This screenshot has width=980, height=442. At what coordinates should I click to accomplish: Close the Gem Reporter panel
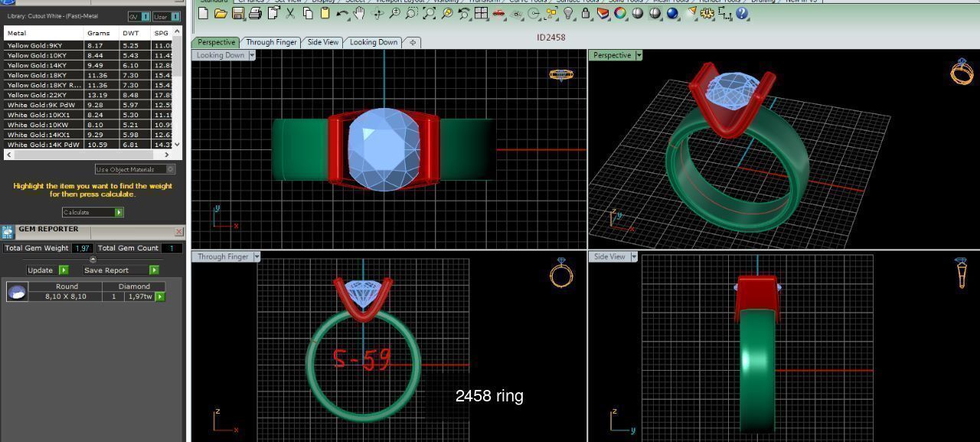click(179, 231)
